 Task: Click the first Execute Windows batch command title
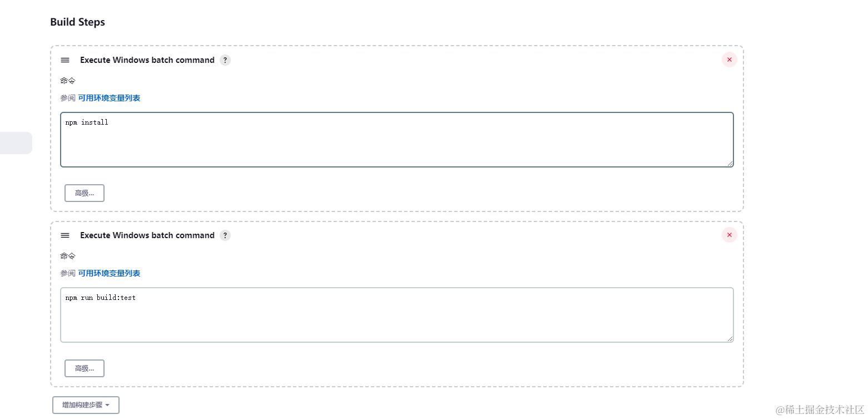click(x=147, y=60)
